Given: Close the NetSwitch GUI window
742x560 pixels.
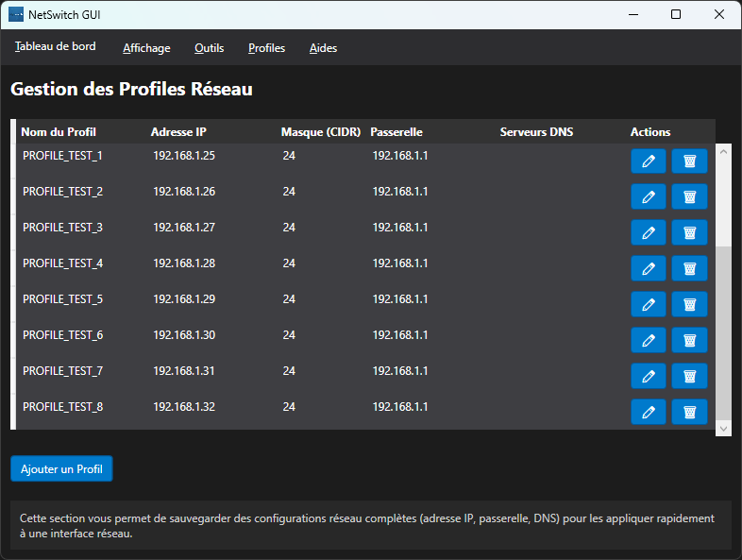Looking at the screenshot, I should [719, 15].
